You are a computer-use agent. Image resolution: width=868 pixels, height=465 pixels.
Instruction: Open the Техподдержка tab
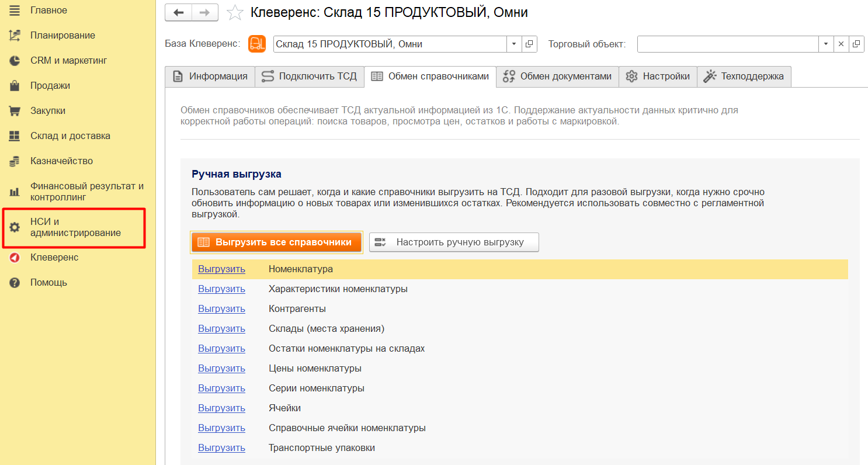744,77
